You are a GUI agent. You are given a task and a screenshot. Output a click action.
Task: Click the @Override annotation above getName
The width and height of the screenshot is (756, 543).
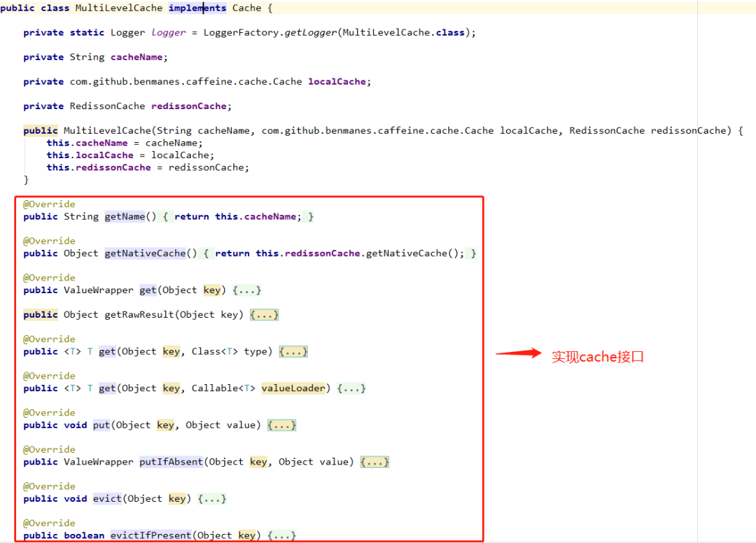(x=49, y=204)
